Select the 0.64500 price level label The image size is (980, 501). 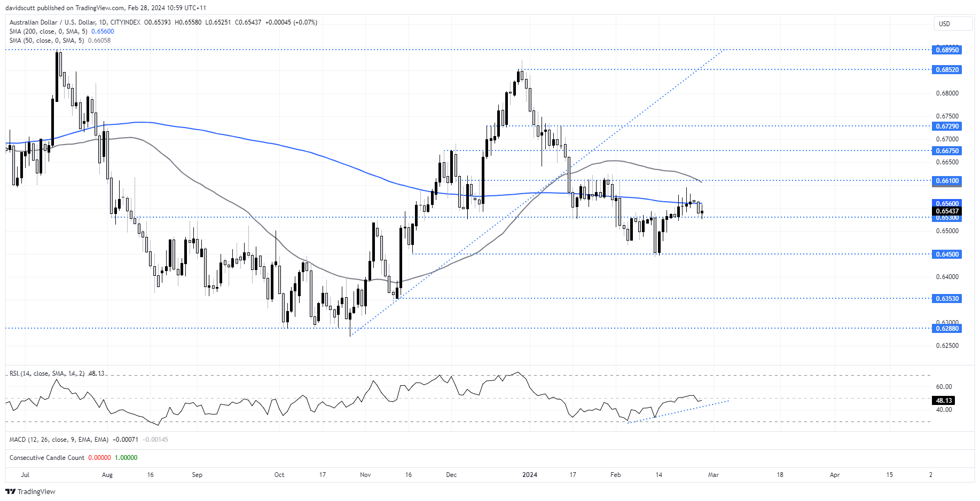click(947, 254)
